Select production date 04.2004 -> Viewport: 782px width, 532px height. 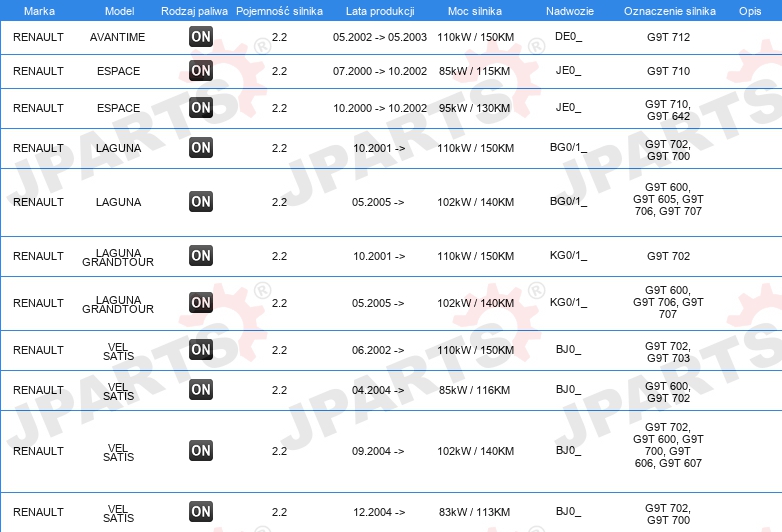(378, 390)
